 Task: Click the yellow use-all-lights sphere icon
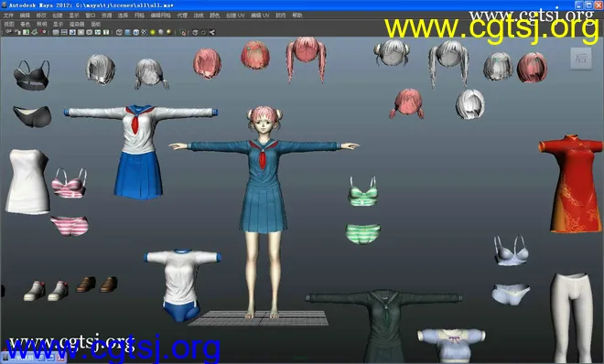153,32
